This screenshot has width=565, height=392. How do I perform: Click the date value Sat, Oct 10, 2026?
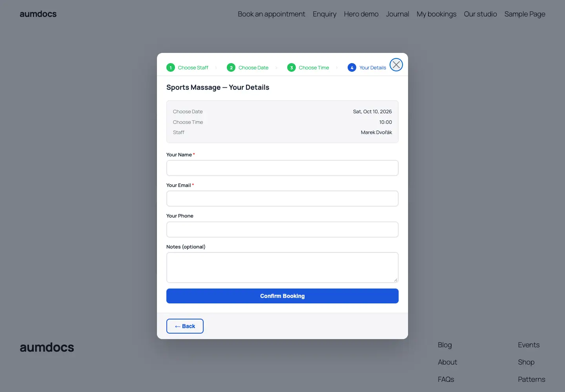(372, 112)
